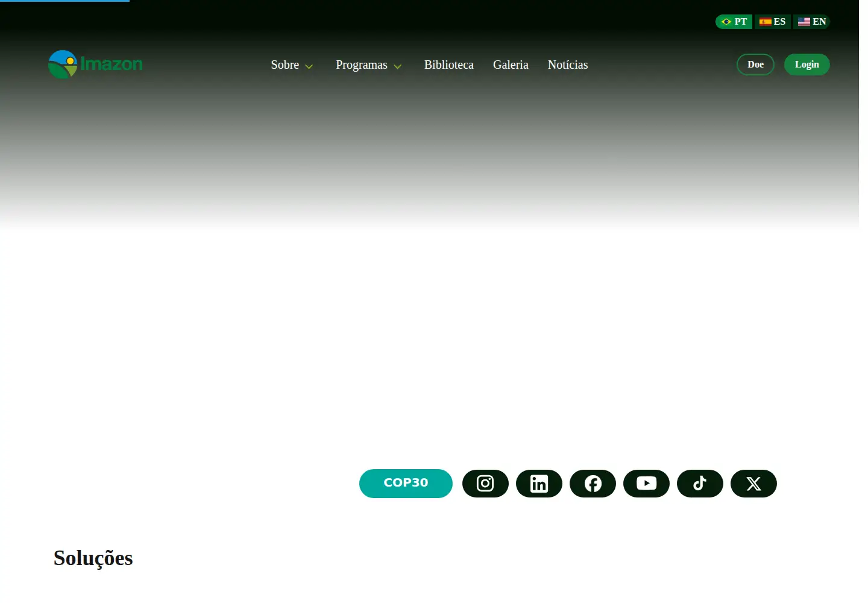The image size is (868, 603).
Task: Open the Imazon X (Twitter) profile
Action: [753, 484]
